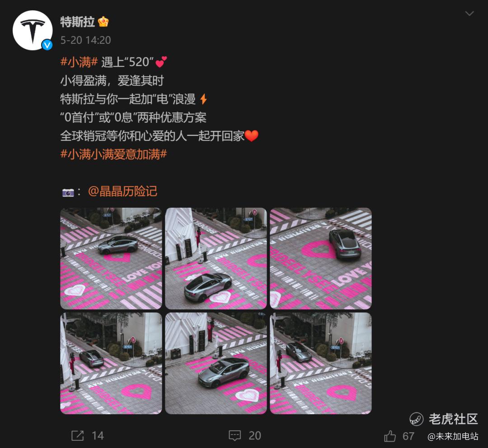This screenshot has width=488, height=448.
Task: Click the 老虎社区 tiger logo watermark
Action: coord(416,419)
